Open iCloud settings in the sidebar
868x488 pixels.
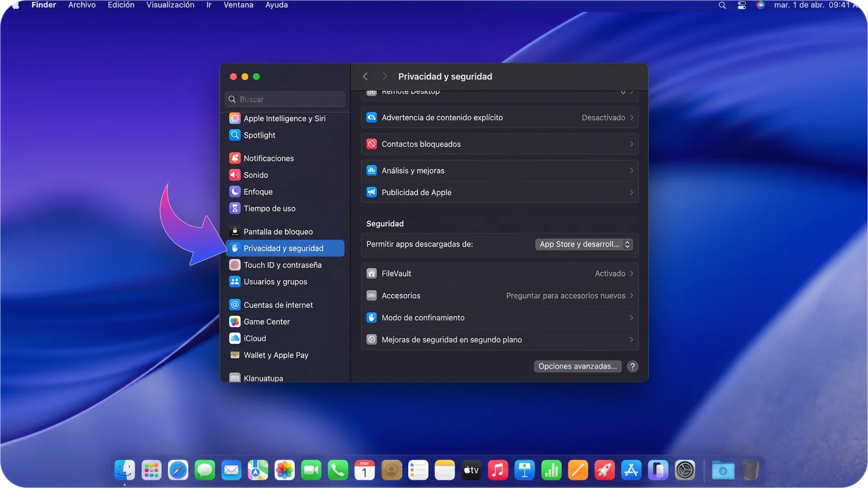[x=285, y=338]
